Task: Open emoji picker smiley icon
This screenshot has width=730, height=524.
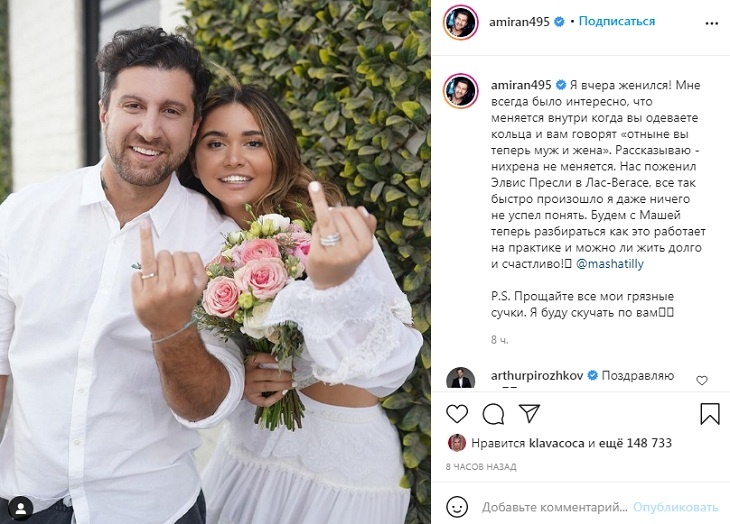Action: pyautogui.click(x=457, y=507)
